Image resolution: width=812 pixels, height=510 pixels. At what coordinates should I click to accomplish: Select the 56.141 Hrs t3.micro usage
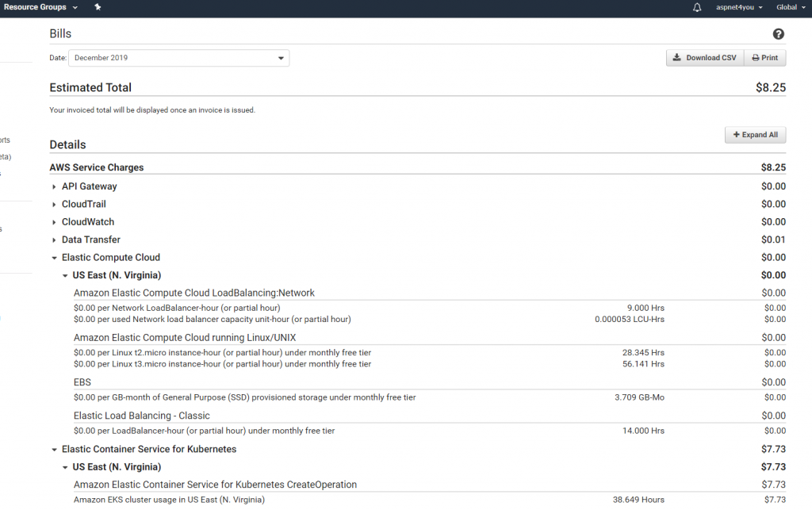pos(643,364)
